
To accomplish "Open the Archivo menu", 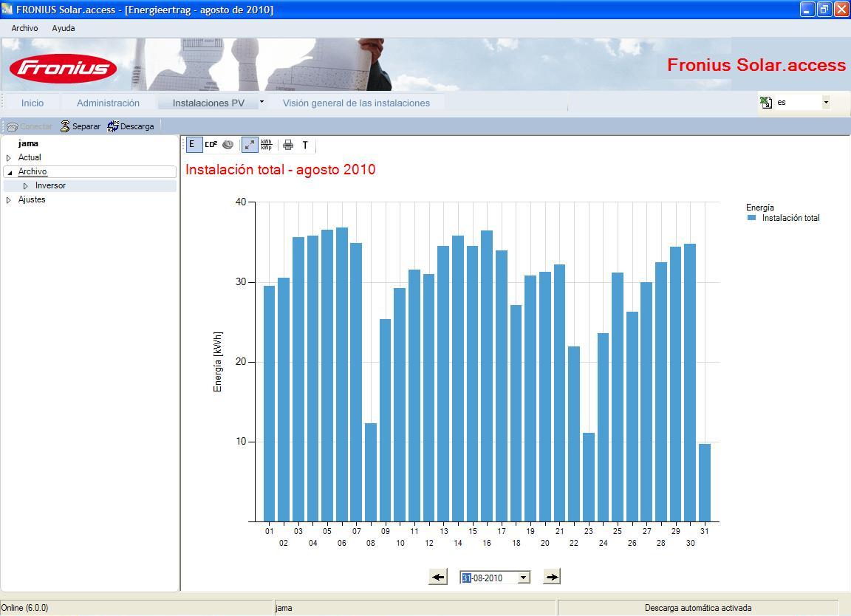I will click(24, 28).
